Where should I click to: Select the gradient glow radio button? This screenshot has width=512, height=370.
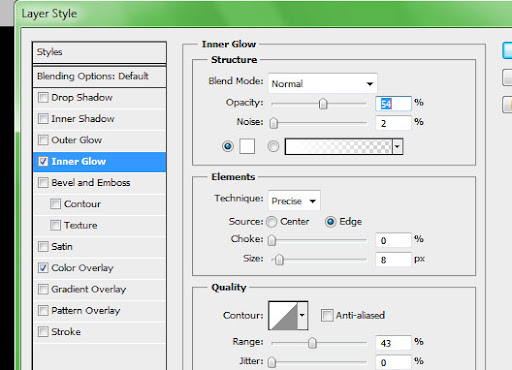[273, 146]
